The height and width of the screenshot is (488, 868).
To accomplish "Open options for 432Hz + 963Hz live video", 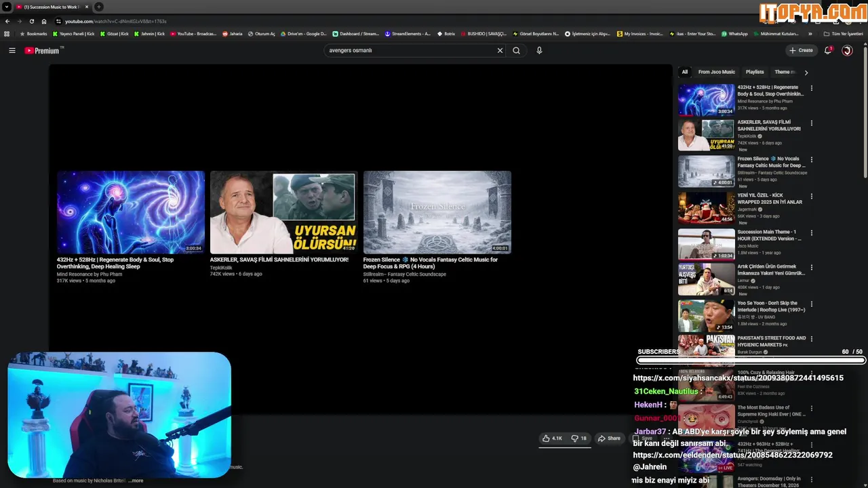I will (x=811, y=445).
